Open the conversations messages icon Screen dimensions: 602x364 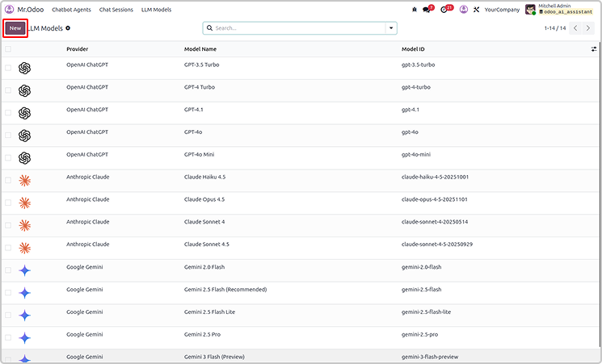427,10
